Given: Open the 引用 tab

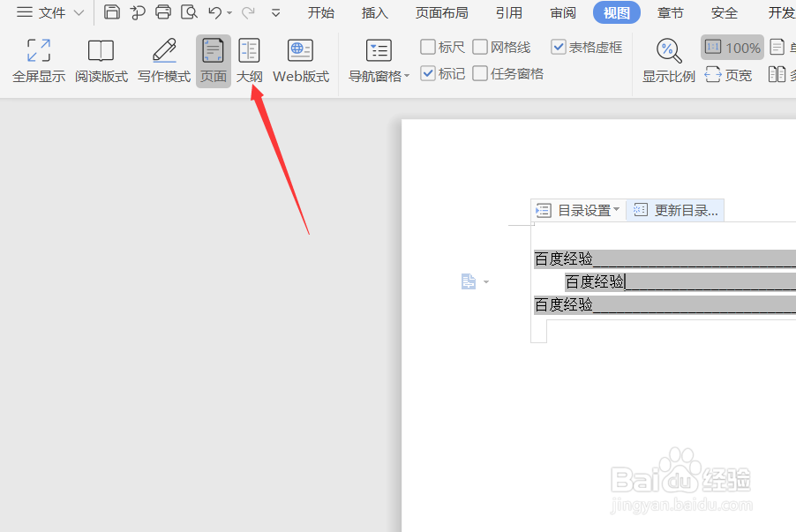Looking at the screenshot, I should click(509, 12).
